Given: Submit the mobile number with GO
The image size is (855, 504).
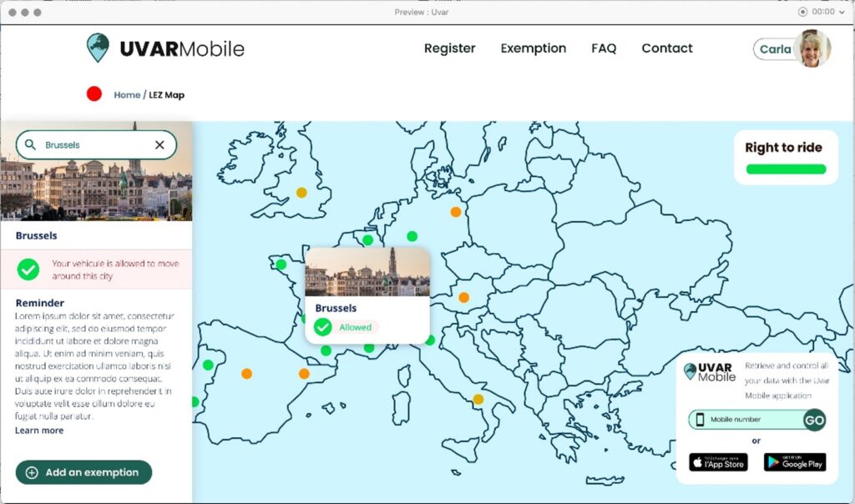Looking at the screenshot, I should coord(815,420).
